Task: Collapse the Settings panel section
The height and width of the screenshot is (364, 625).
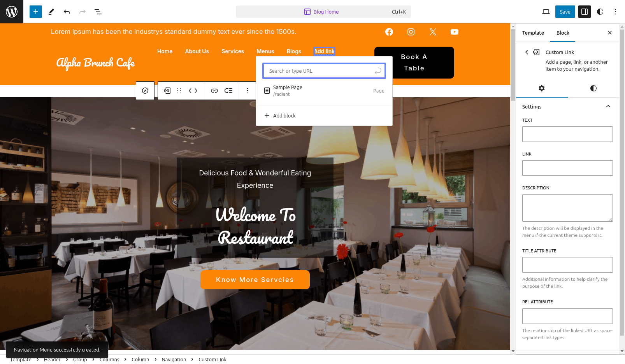Action: point(608,107)
